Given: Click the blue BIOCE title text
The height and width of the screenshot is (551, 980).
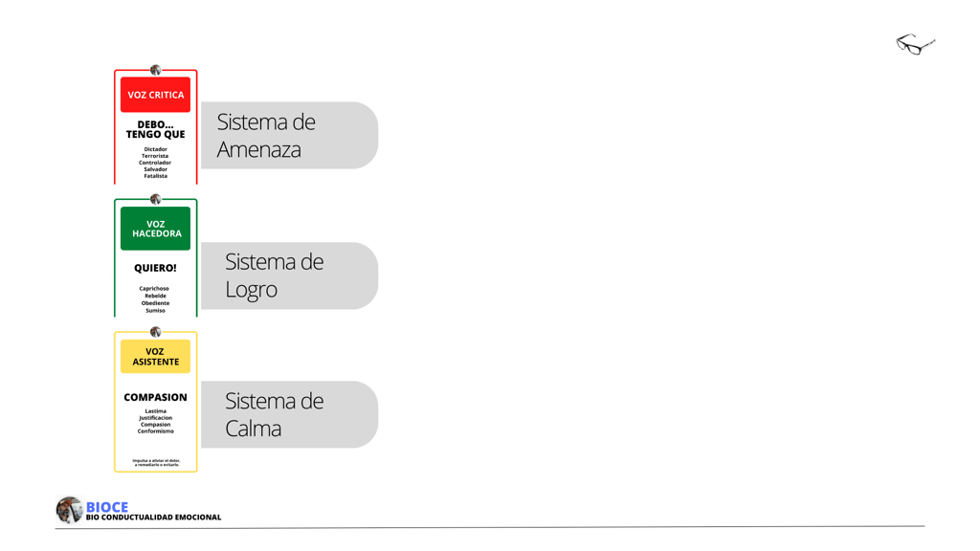Looking at the screenshot, I should coord(107,507).
